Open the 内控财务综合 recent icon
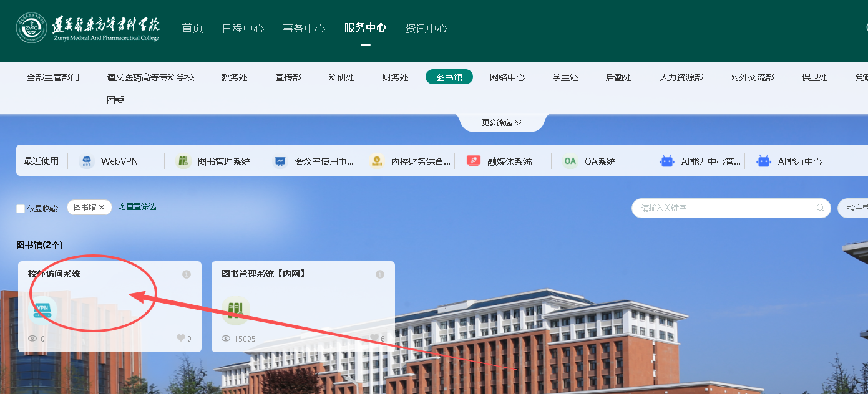This screenshot has width=868, height=394. click(x=376, y=161)
